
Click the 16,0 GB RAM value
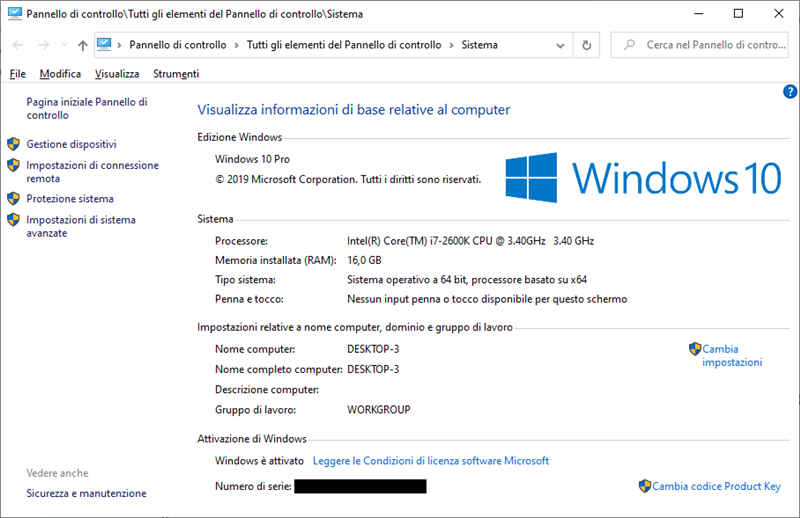click(x=364, y=260)
